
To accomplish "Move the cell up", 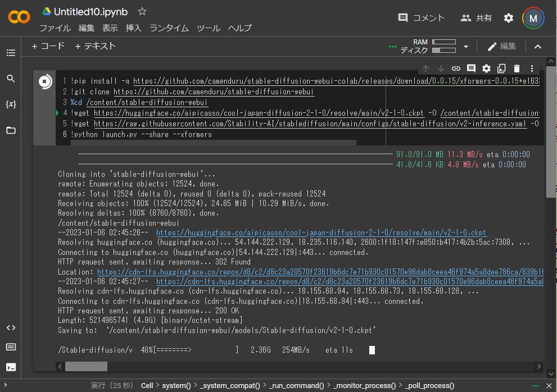I will coord(426,69).
